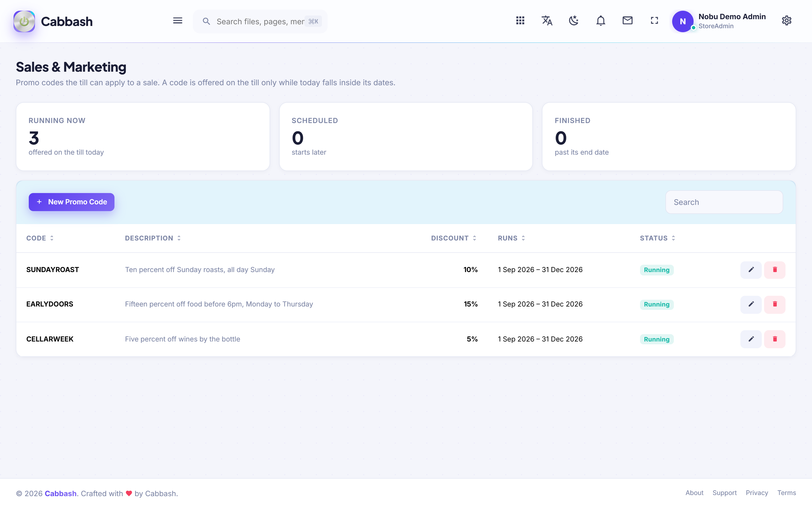Click the N user avatar
Screen dimensions: 812x508
coord(683,21)
